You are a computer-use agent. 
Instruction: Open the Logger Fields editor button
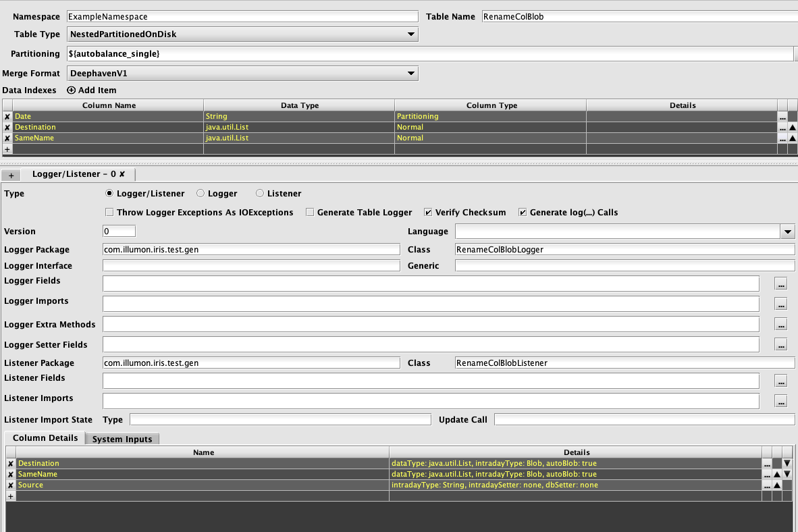click(x=781, y=284)
